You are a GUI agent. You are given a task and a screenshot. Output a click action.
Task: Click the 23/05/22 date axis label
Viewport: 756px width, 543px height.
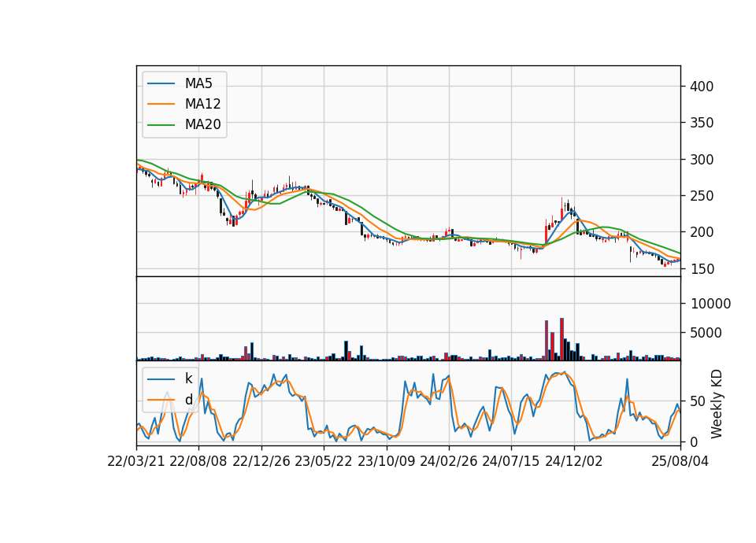coord(324,461)
